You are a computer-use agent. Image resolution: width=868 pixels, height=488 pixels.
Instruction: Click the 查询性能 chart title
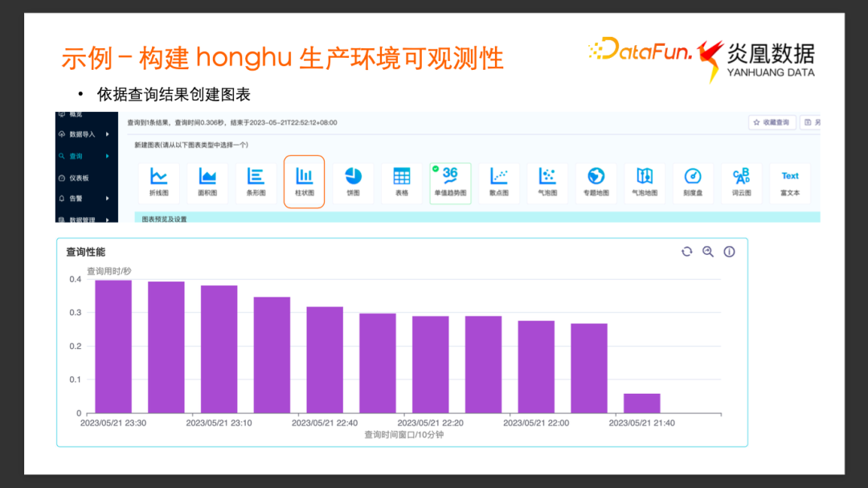coord(86,252)
